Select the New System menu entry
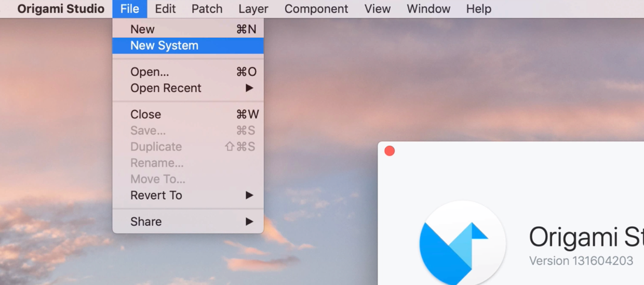The width and height of the screenshot is (644, 285). click(x=188, y=45)
